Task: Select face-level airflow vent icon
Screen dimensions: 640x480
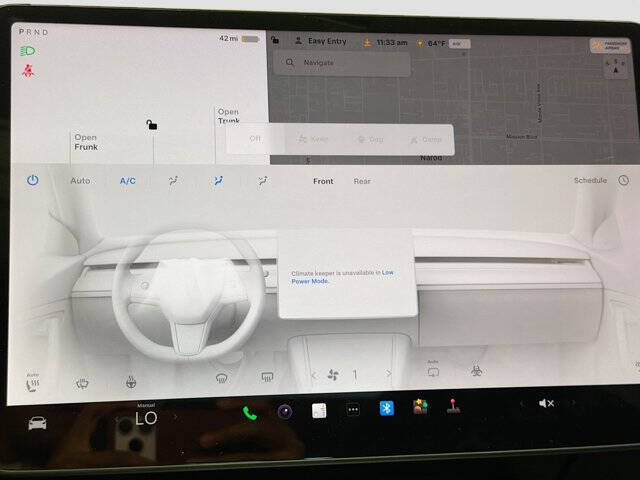Action: [218, 181]
